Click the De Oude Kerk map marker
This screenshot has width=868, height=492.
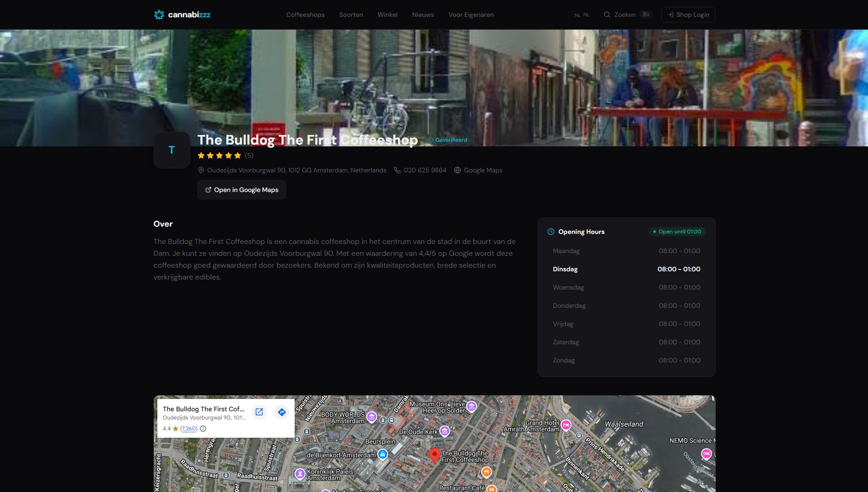coord(445,431)
